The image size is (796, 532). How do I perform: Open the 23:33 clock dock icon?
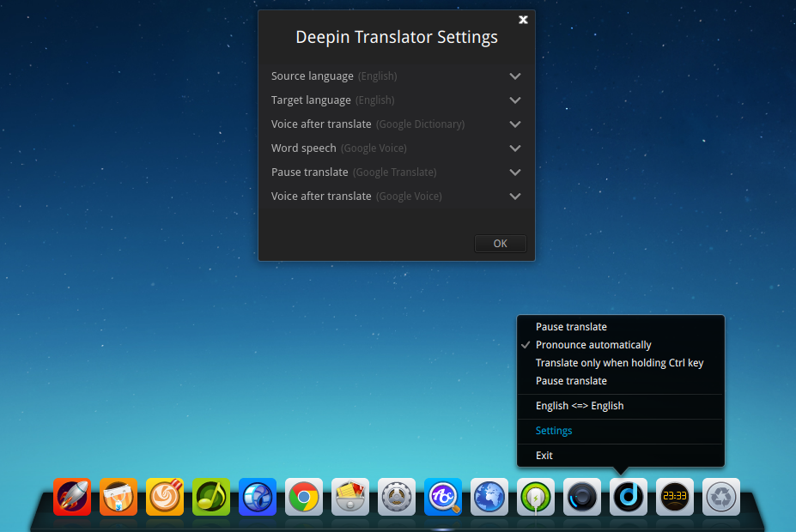pos(674,497)
